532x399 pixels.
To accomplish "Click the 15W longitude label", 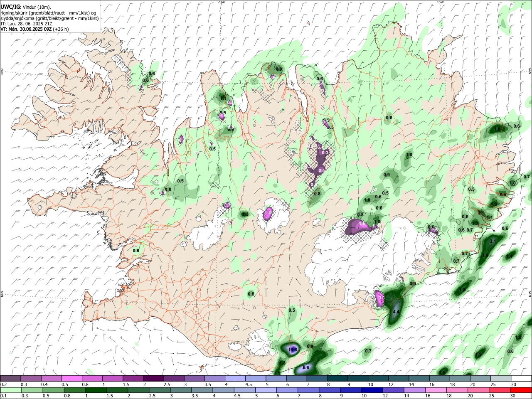I will click(x=440, y=2).
